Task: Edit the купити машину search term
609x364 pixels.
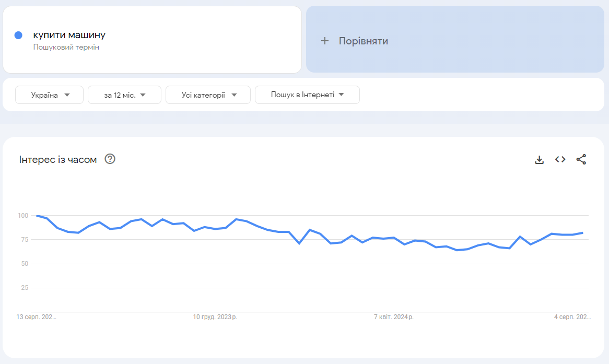Action: tap(69, 35)
